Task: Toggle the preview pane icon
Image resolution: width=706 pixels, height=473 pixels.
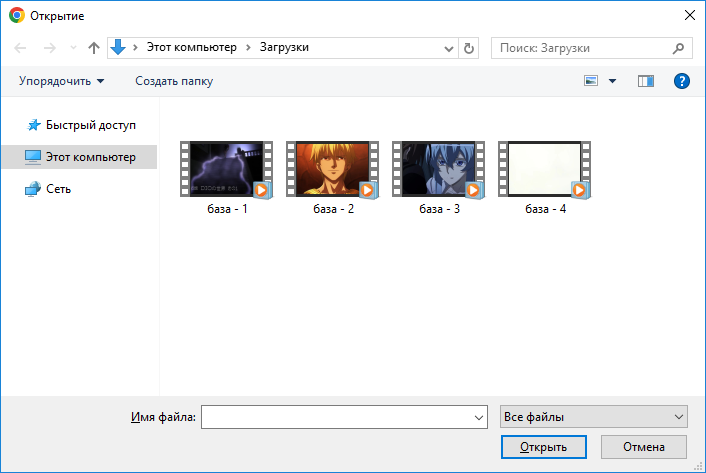Action: (645, 81)
